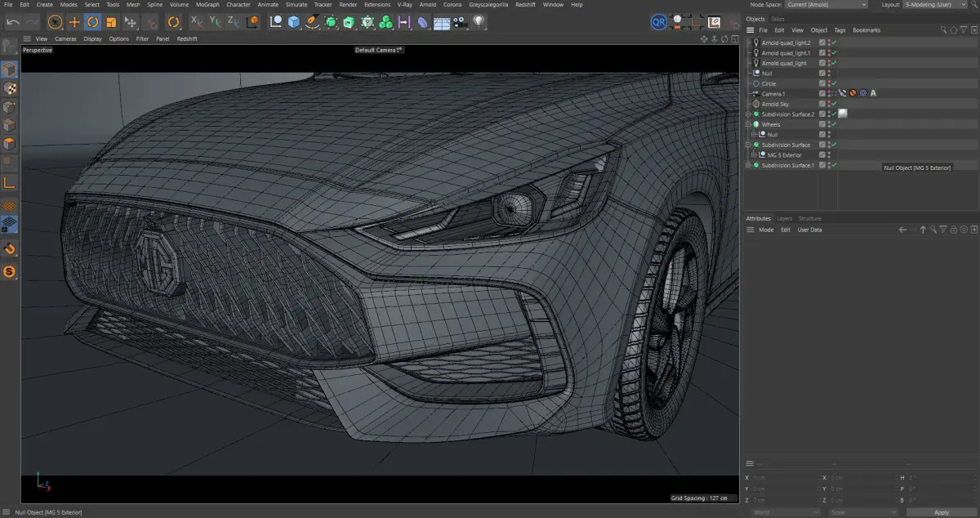Click the Apply button
The image size is (980, 518).
[x=941, y=512]
